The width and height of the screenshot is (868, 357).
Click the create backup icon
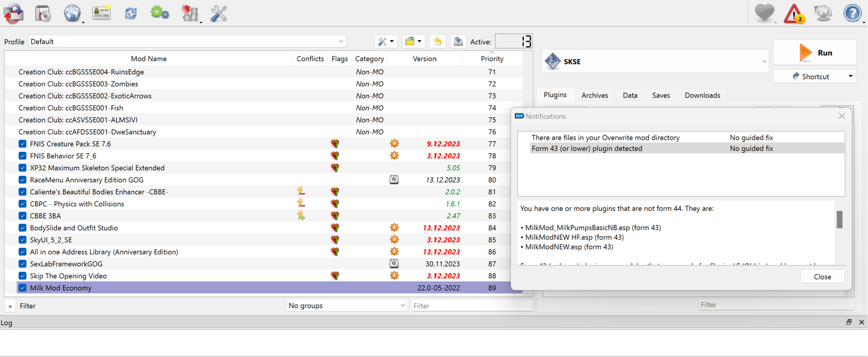458,42
